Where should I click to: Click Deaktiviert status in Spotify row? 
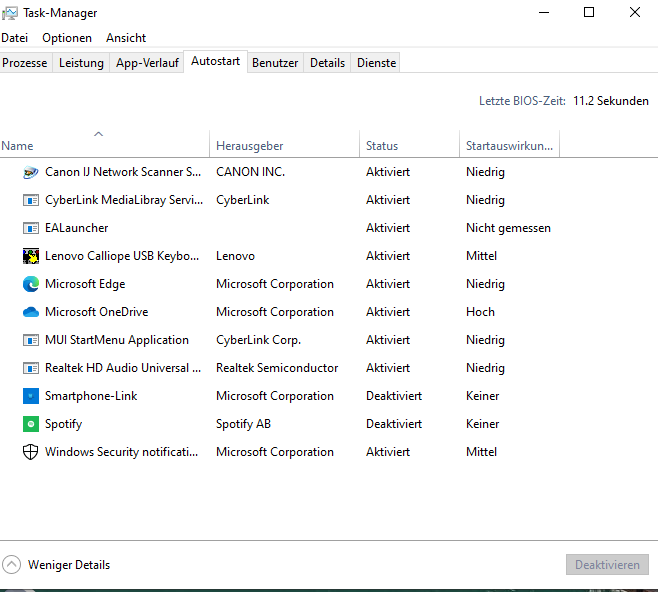coord(394,424)
